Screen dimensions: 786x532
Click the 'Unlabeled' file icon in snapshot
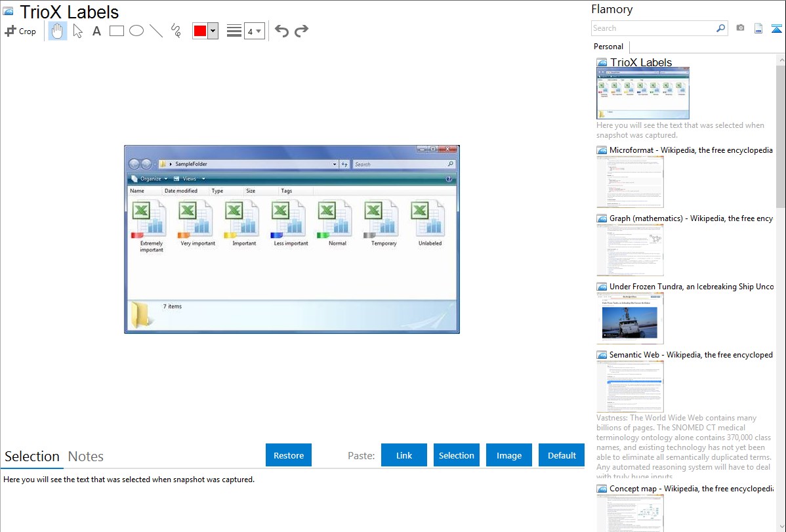428,218
